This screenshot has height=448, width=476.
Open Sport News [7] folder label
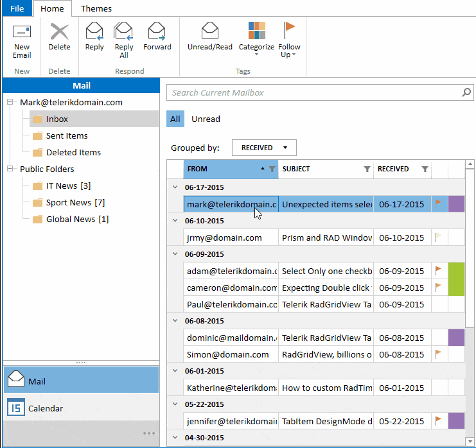point(75,202)
